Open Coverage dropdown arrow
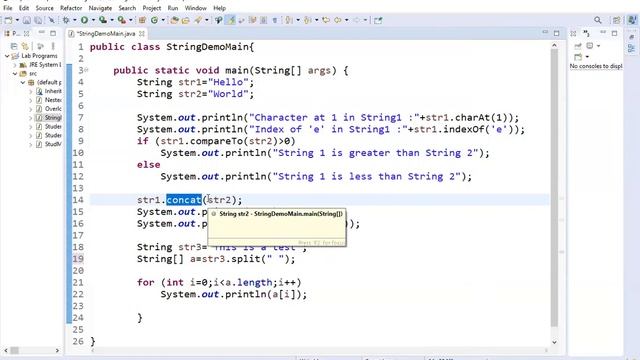 click(112, 20)
